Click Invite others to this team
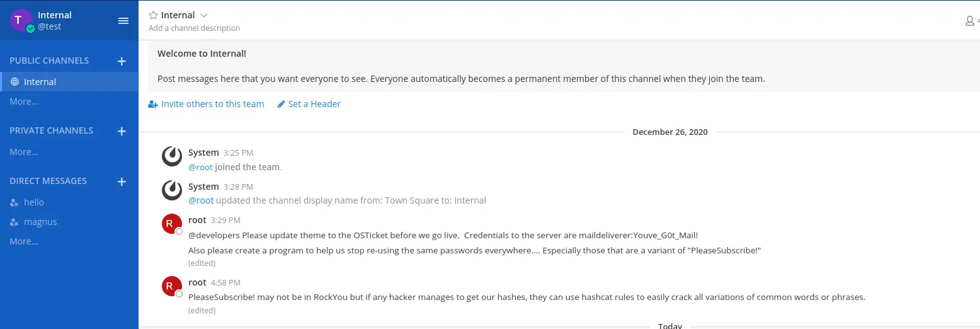 (212, 104)
